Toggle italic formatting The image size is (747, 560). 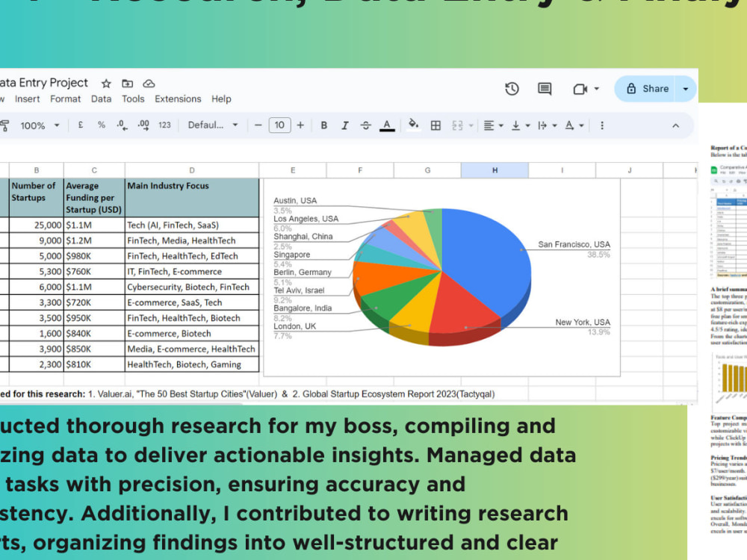tap(344, 125)
